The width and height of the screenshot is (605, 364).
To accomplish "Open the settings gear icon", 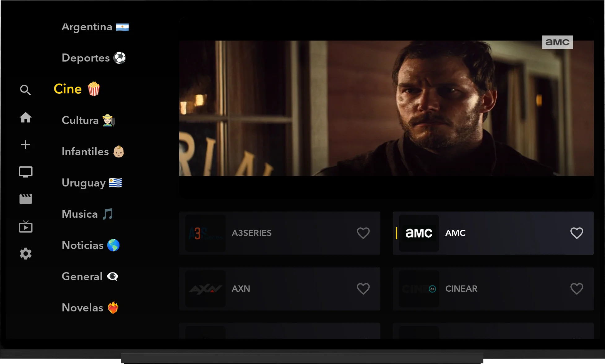I will (26, 254).
